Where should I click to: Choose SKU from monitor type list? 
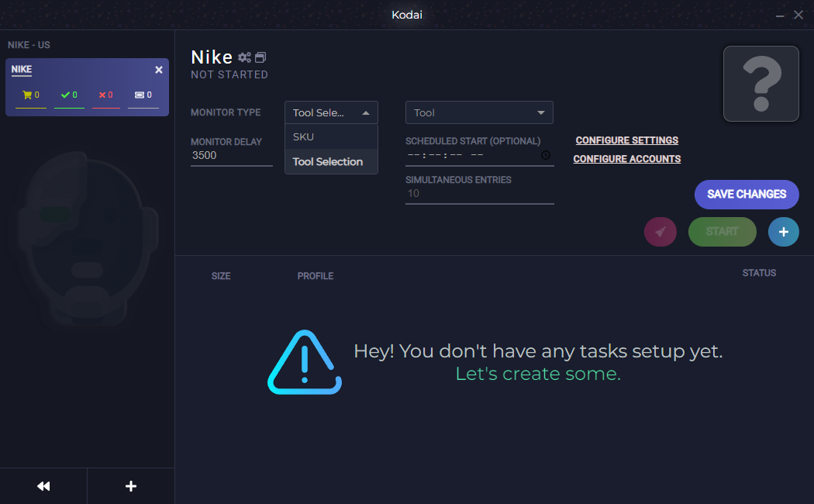[331, 136]
